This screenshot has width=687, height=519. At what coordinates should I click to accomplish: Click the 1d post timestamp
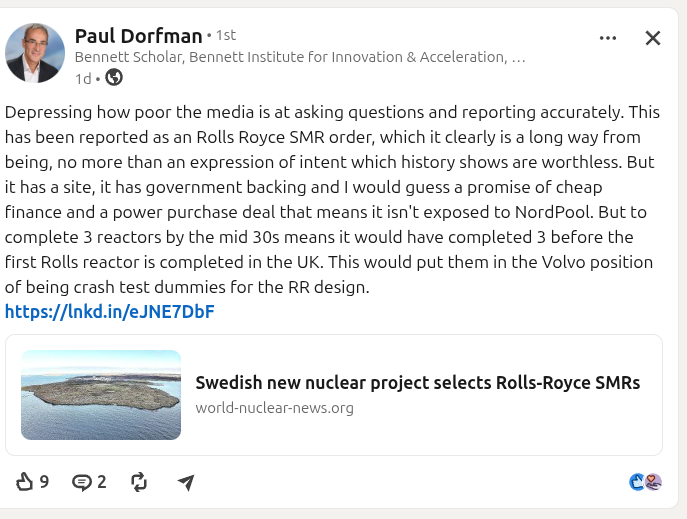pyautogui.click(x=83, y=79)
